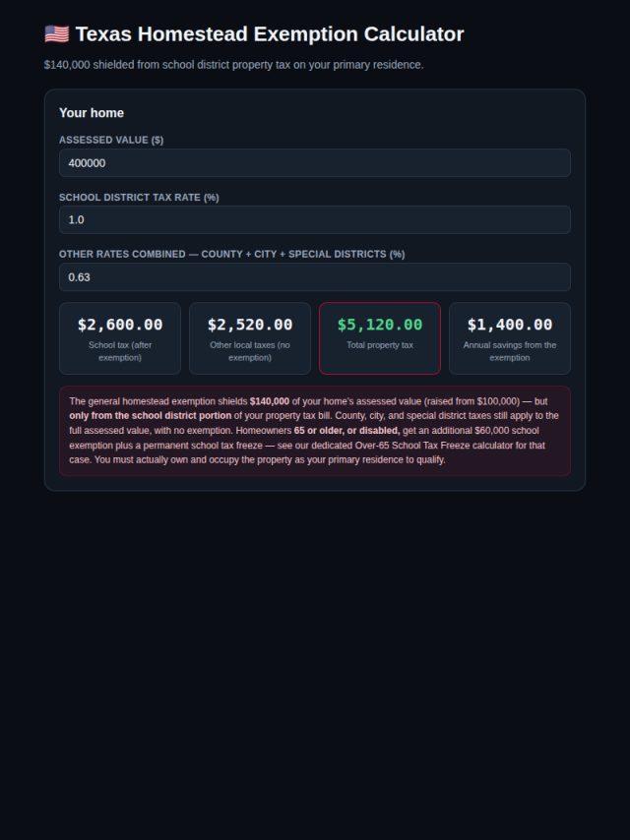Click the subtitle about $140,000 shielded
The width and height of the screenshot is (630, 840).
point(233,65)
